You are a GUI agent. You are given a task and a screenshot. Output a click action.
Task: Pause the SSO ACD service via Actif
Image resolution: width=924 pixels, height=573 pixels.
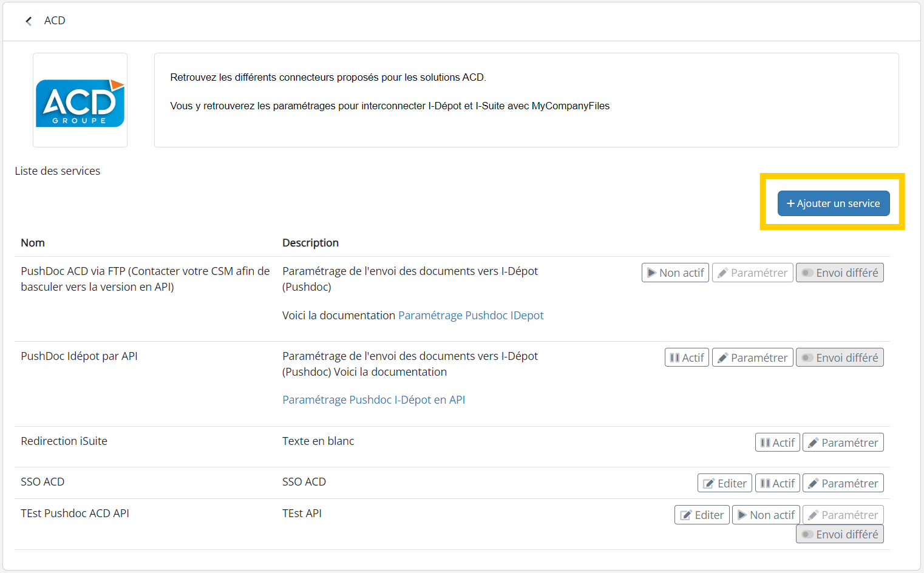(777, 484)
